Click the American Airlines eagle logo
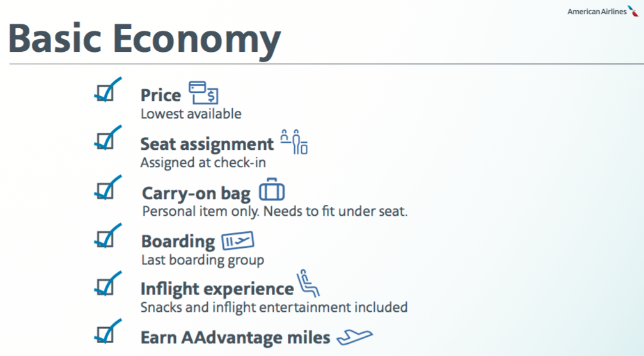644x356 pixels. [633, 11]
